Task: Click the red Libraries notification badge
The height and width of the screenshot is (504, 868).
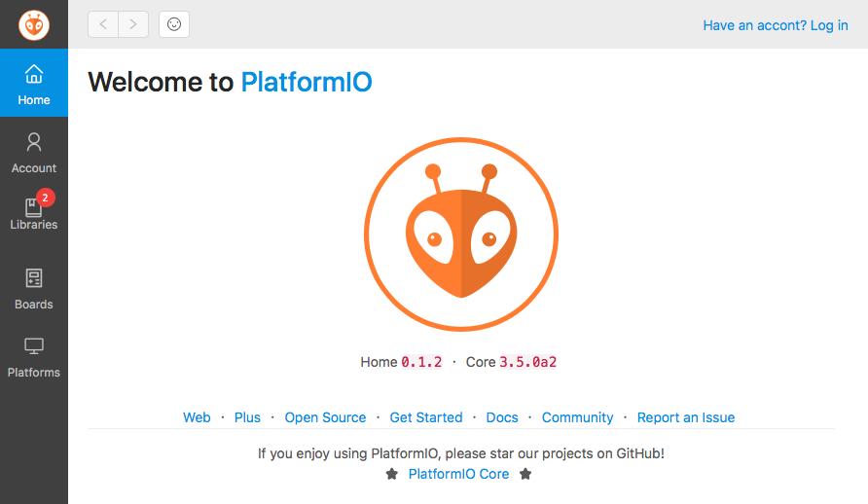Action: pyautogui.click(x=46, y=198)
